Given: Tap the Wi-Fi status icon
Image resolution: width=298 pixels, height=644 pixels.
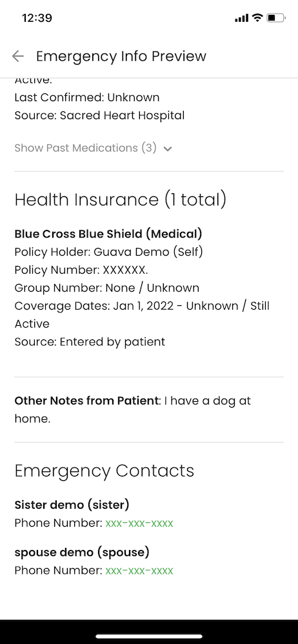Looking at the screenshot, I should click(x=257, y=17).
